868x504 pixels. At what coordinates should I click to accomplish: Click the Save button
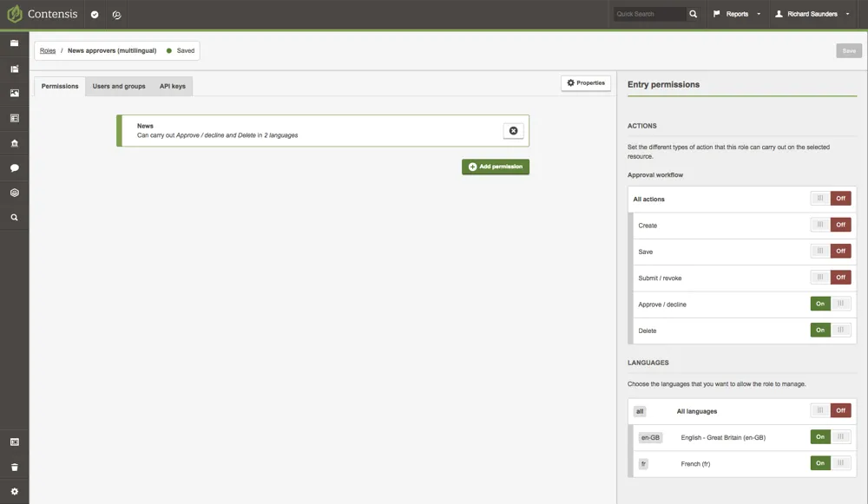tap(849, 50)
